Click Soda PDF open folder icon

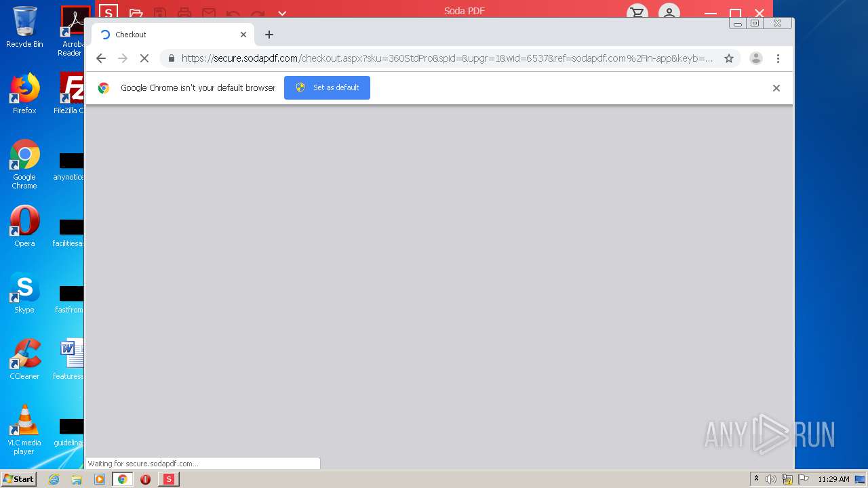(136, 13)
